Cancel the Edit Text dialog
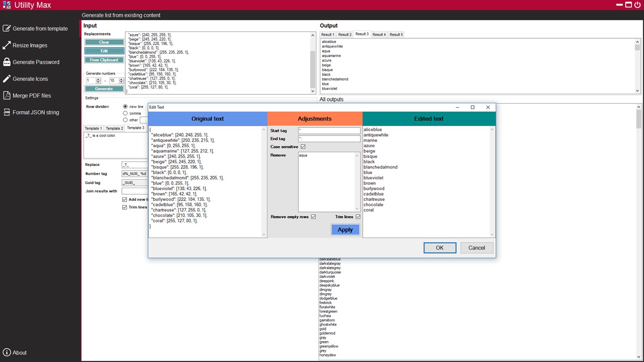Image resolution: width=644 pixels, height=362 pixels. (x=476, y=247)
